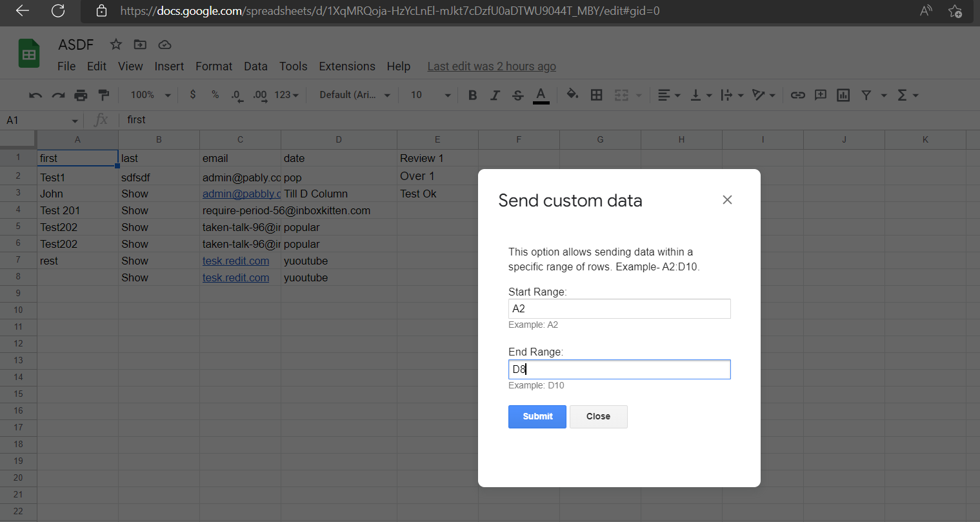Activate the paint format tool
This screenshot has height=522, width=980.
(x=104, y=95)
